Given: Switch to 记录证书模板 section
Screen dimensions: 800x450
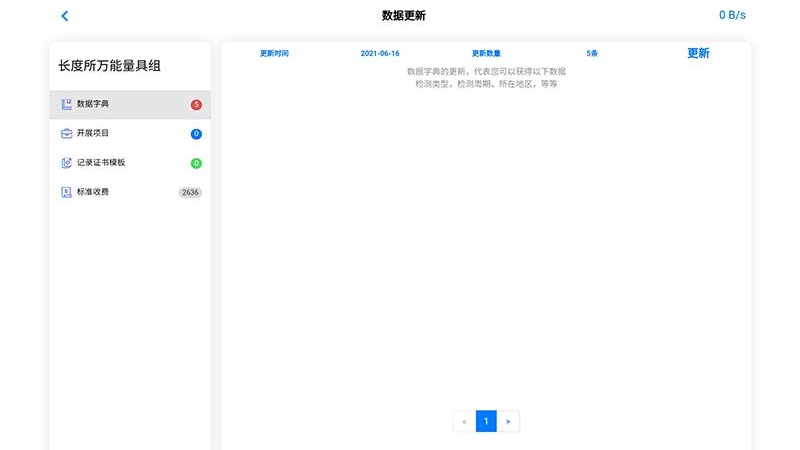Looking at the screenshot, I should (x=101, y=162).
